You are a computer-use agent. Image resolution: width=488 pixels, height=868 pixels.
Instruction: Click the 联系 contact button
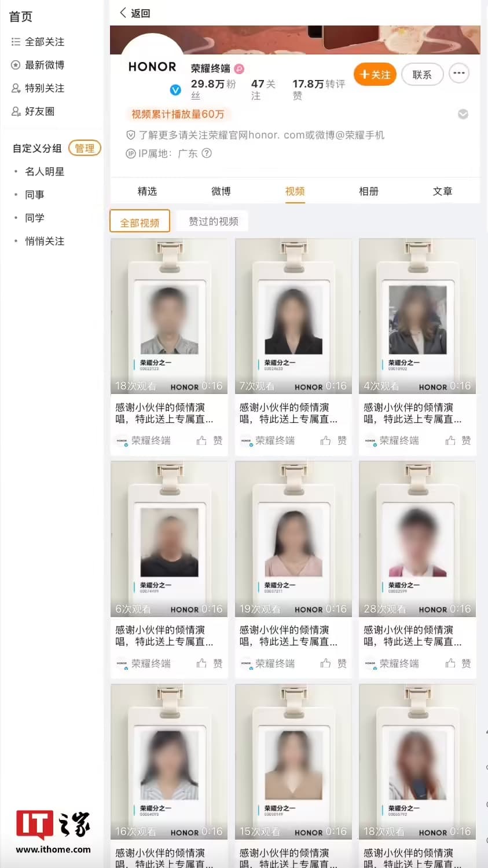422,74
